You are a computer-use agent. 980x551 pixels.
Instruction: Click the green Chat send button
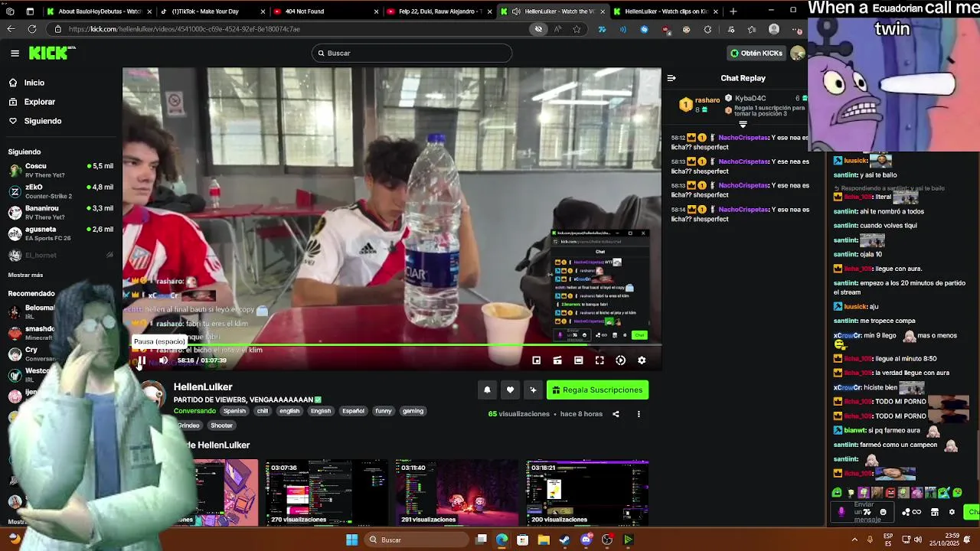pos(973,512)
